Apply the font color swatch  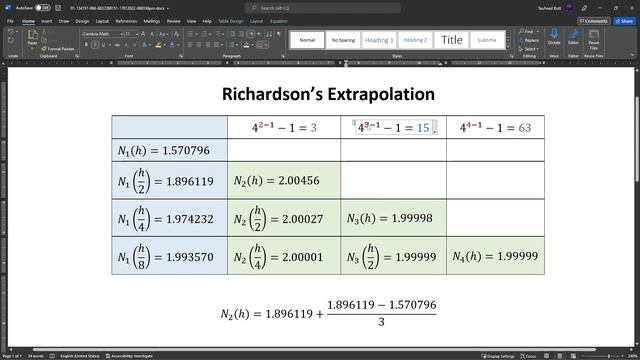(172, 45)
